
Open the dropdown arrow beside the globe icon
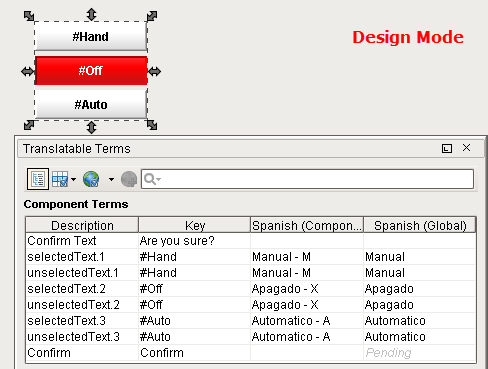tap(111, 179)
